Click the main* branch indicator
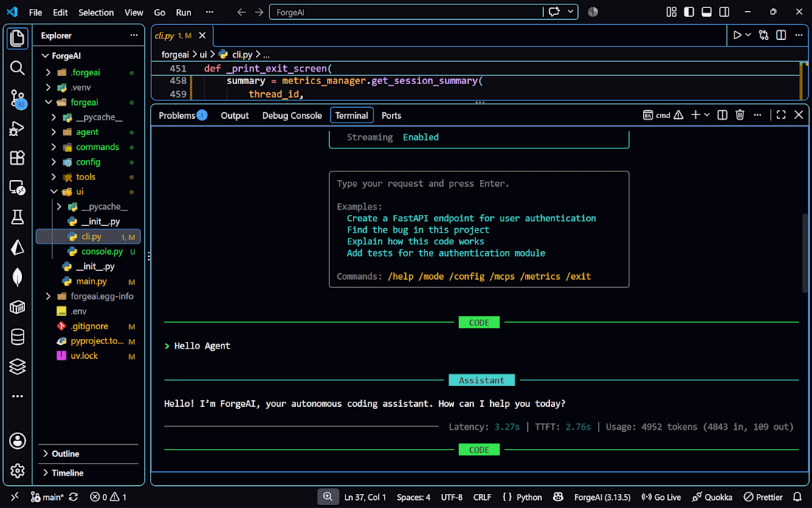Viewport: 812px width, 508px height. pyautogui.click(x=47, y=497)
